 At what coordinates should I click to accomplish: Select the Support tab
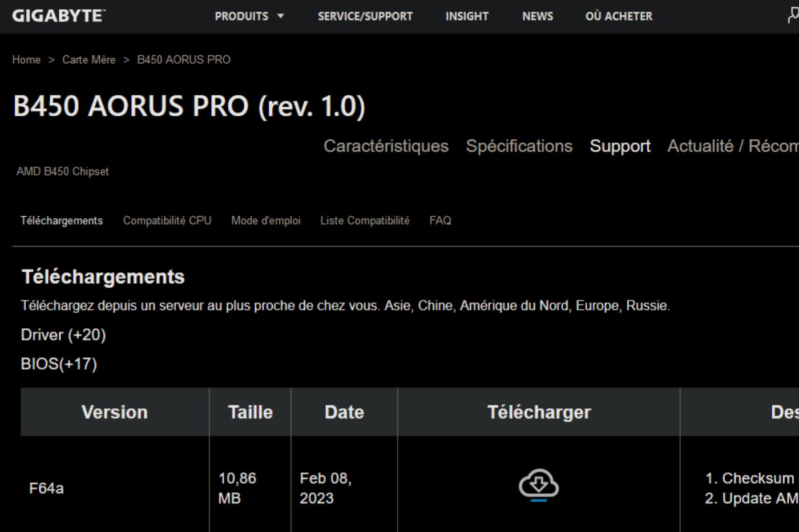(x=620, y=146)
